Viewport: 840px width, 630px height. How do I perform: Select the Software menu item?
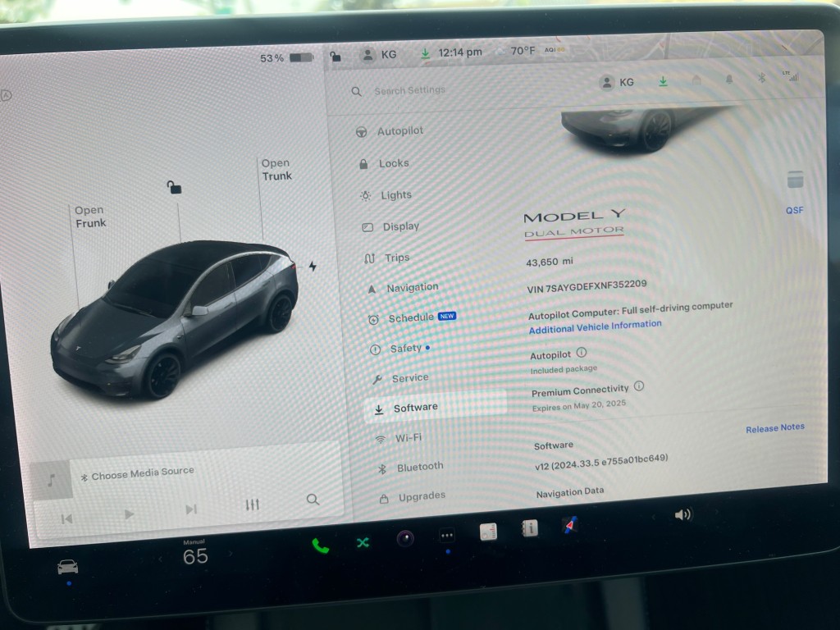click(x=435, y=408)
